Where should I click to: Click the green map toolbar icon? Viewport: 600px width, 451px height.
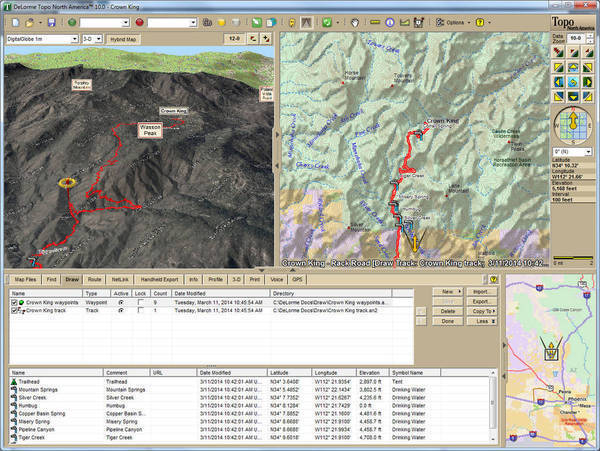pos(257,23)
